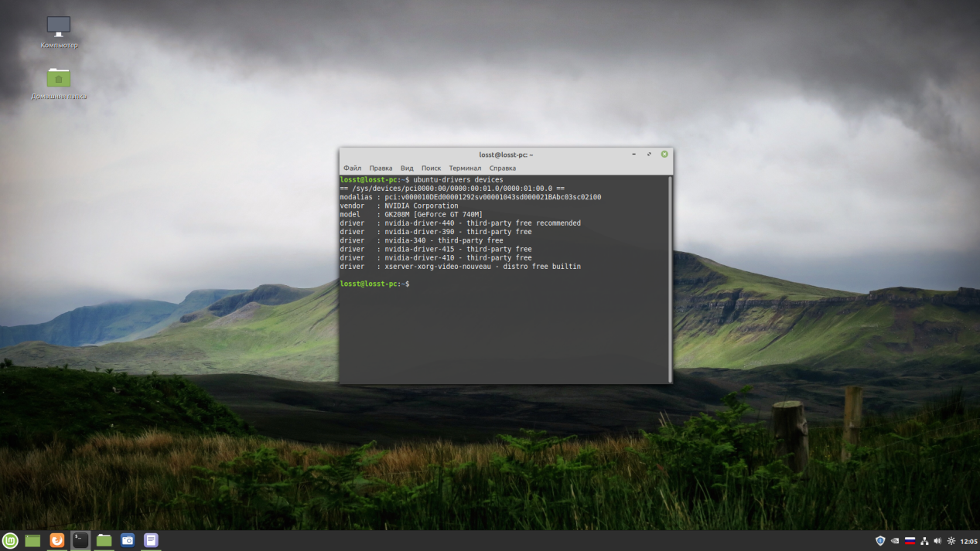980x551 pixels.
Task: Open the screenshot camera app in panel
Action: click(x=128, y=541)
